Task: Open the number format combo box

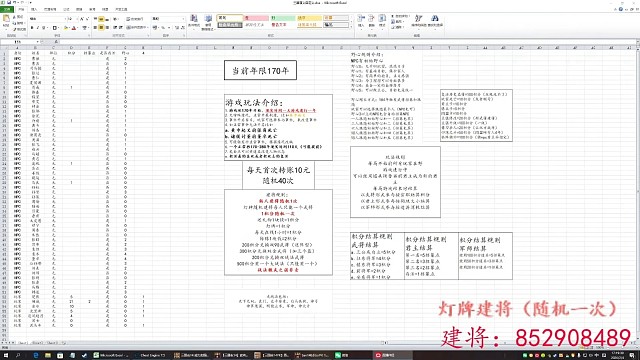Action: click(168, 19)
